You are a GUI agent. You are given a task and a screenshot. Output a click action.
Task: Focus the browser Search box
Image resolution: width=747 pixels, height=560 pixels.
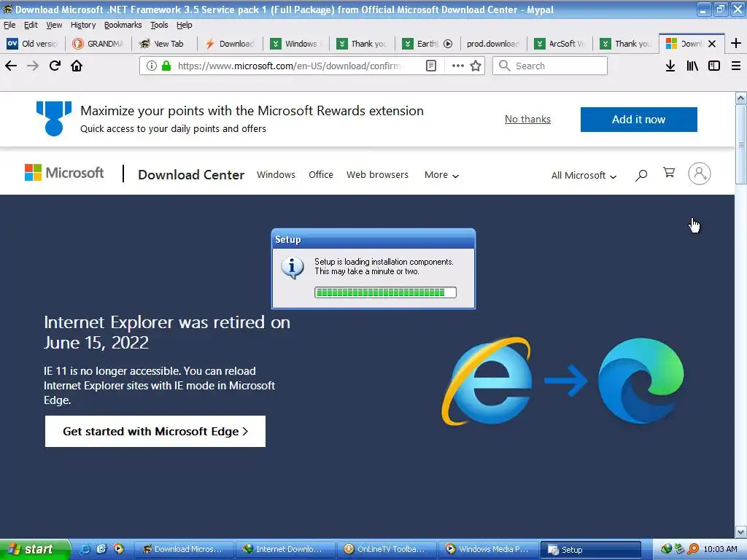550,66
